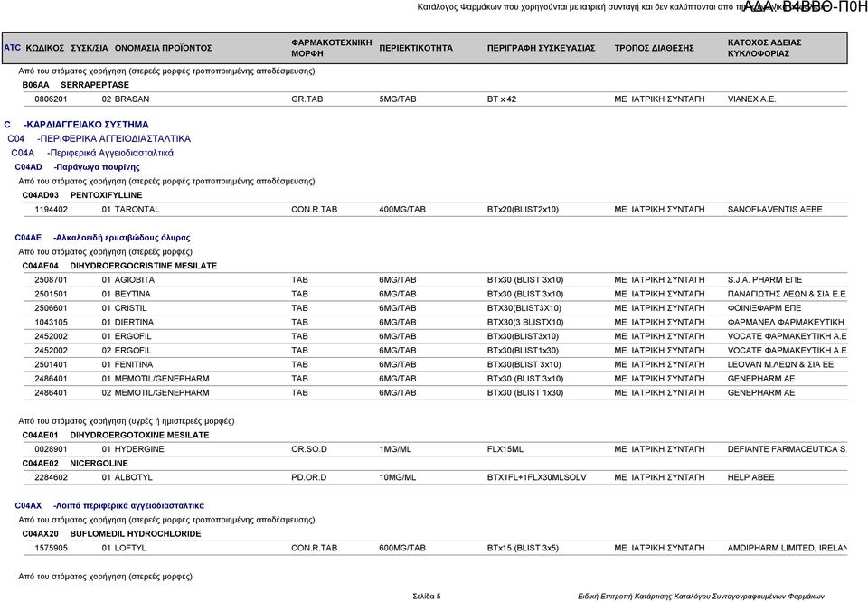
Task: Select the BEYTINA product name
Action: [x=132, y=294]
